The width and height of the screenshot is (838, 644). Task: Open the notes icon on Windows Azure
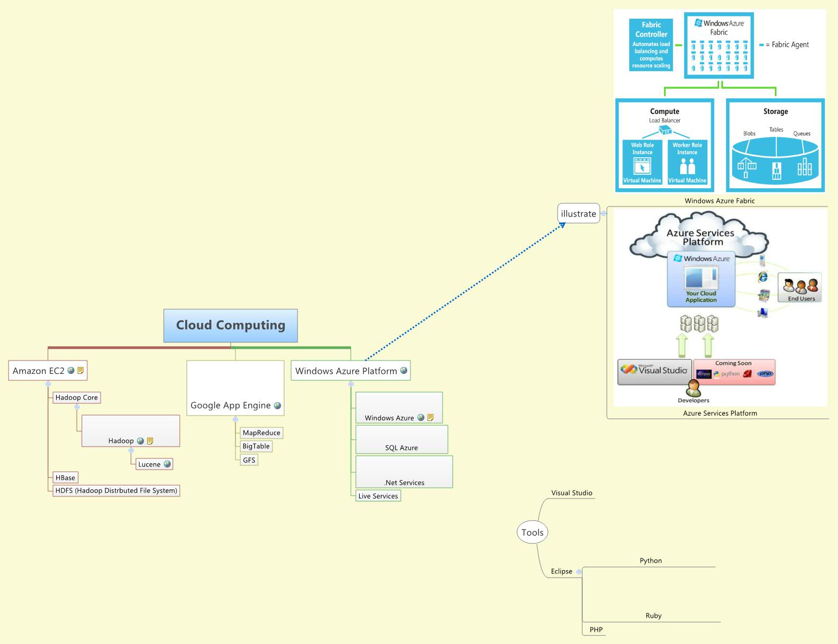430,418
